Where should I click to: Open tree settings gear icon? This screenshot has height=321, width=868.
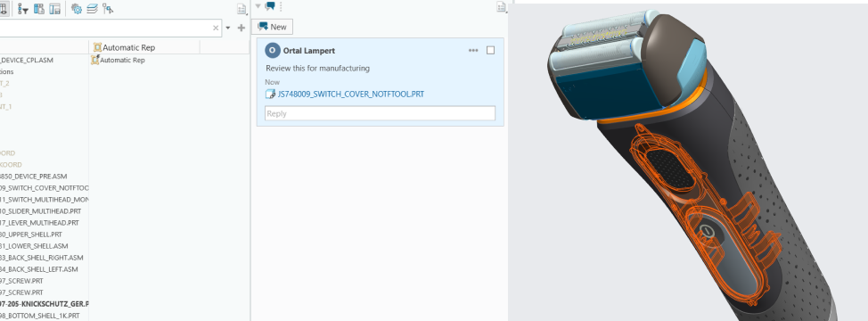[77, 9]
